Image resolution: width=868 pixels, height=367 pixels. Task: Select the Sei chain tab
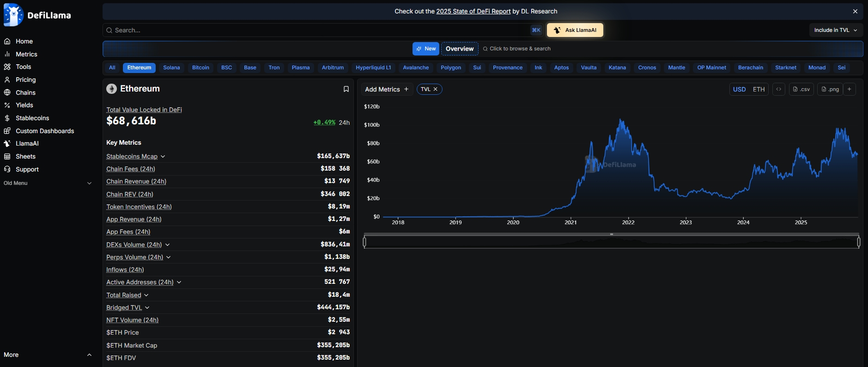coord(842,67)
